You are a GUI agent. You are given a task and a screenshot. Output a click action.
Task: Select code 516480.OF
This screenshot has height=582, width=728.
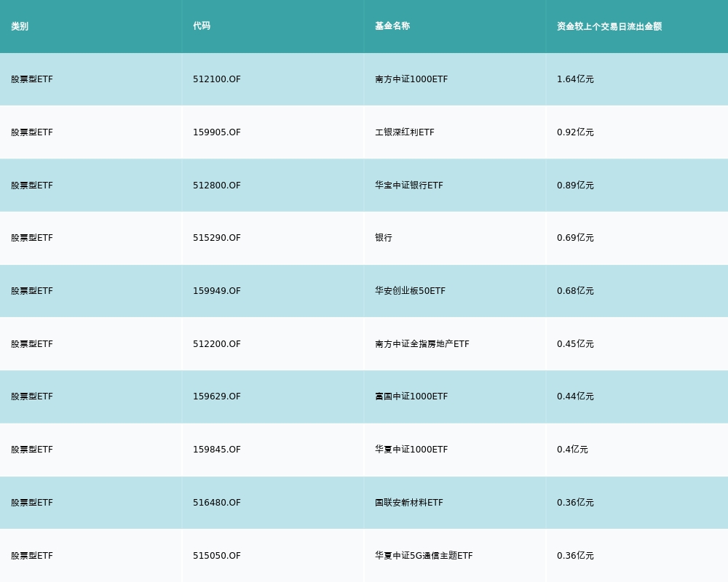217,503
